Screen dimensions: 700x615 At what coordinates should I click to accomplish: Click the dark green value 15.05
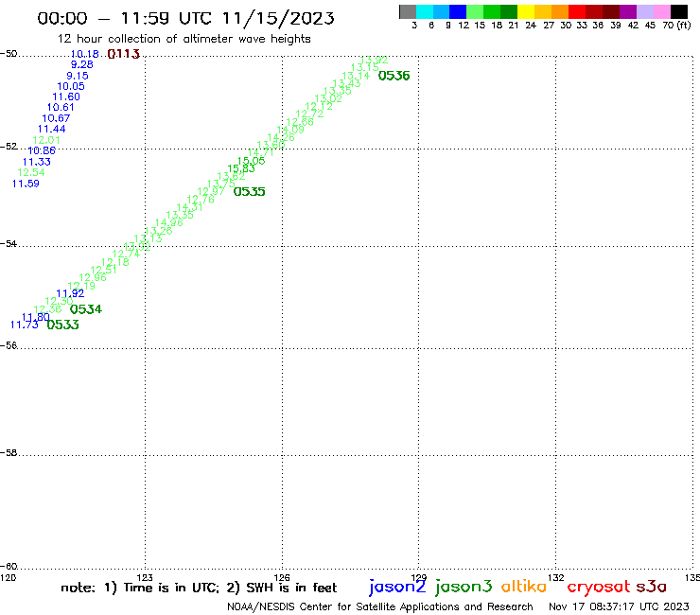coord(251,161)
